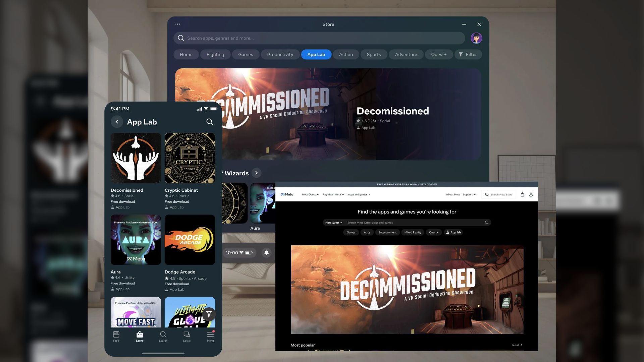644x362 pixels.
Task: Click the Wizards section arrow chevron
Action: [x=256, y=173]
